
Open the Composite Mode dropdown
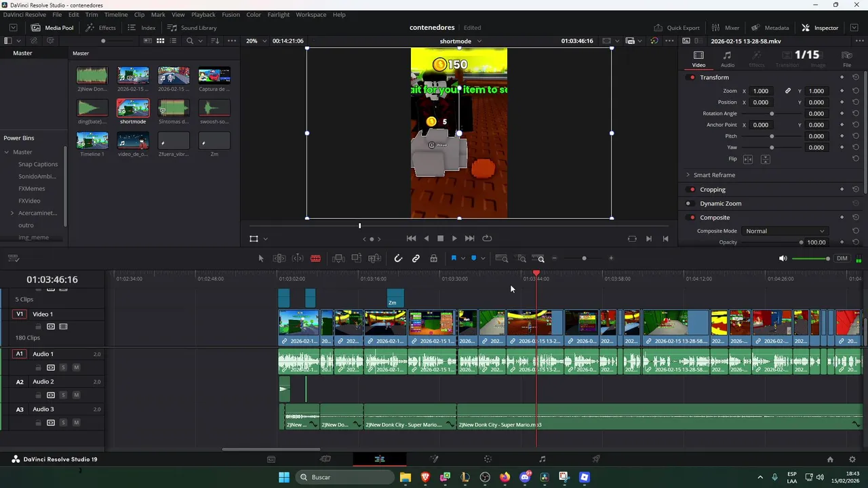tap(785, 231)
